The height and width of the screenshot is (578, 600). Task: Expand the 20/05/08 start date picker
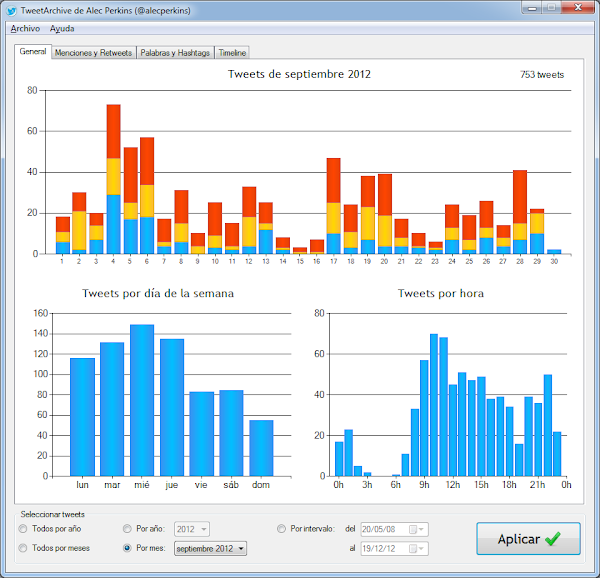pyautogui.click(x=395, y=529)
